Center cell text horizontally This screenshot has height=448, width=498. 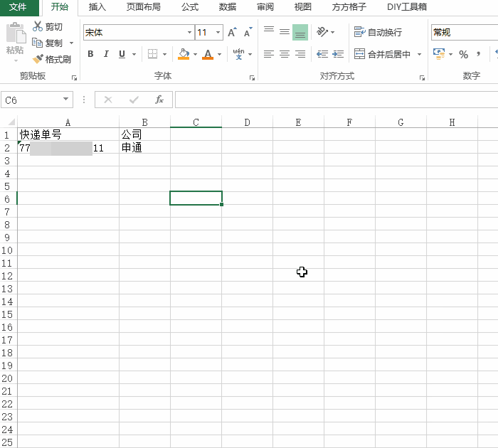285,54
